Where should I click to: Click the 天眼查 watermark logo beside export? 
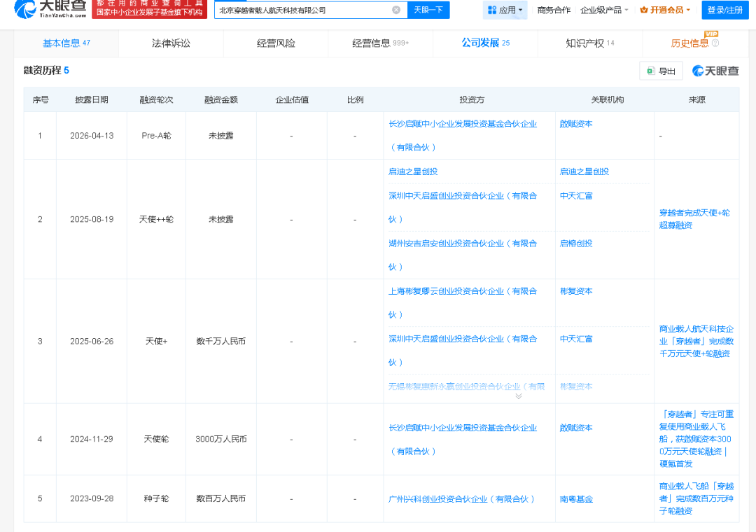click(x=715, y=71)
